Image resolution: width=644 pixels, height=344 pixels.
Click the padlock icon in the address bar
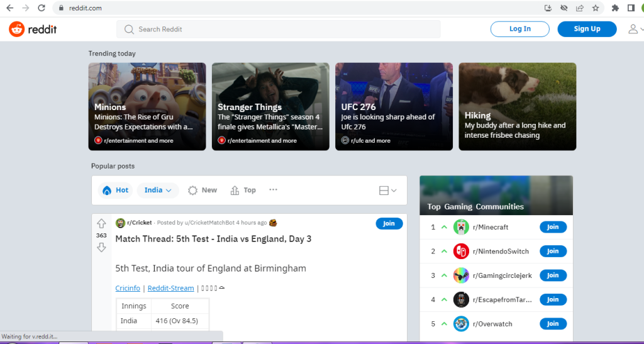click(x=61, y=8)
